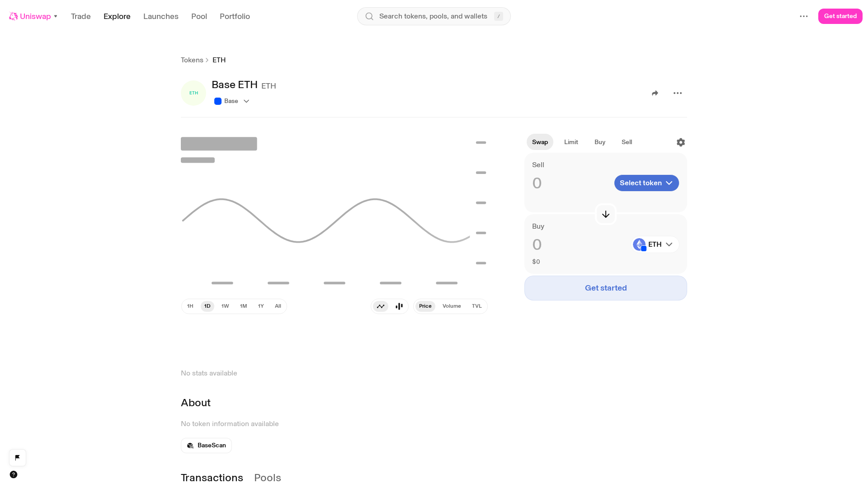Click the swap panel Get started button
Image resolution: width=868 pixels, height=488 pixels.
[606, 288]
